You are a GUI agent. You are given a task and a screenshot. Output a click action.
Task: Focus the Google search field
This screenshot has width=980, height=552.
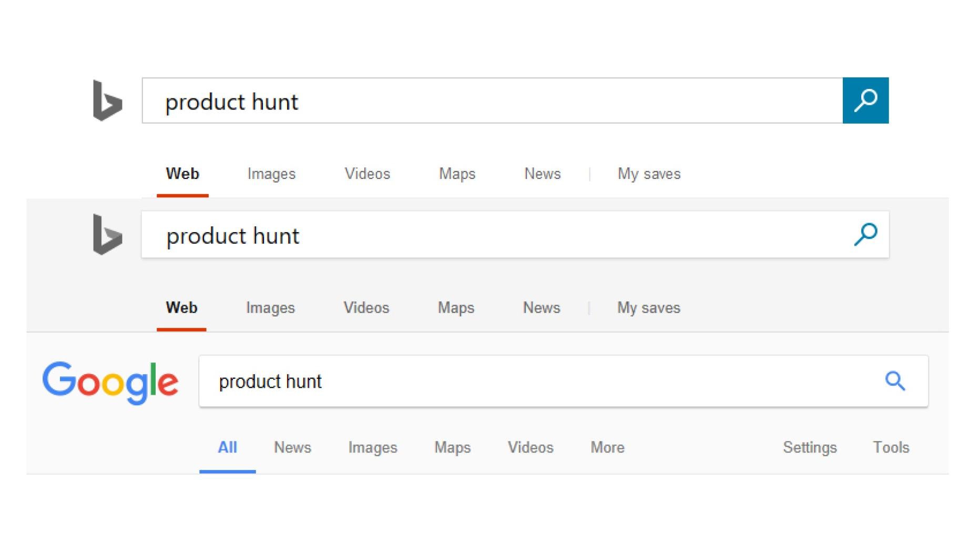click(564, 381)
